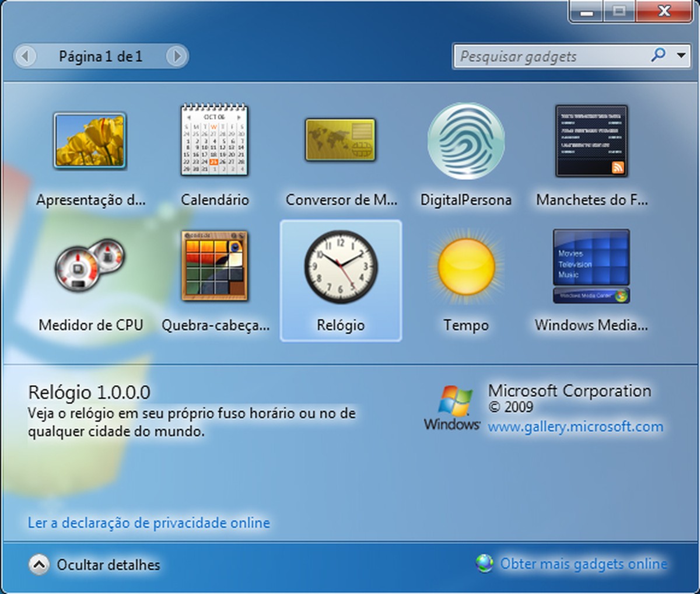
Task: Close the gadget gallery window
Action: [x=664, y=11]
